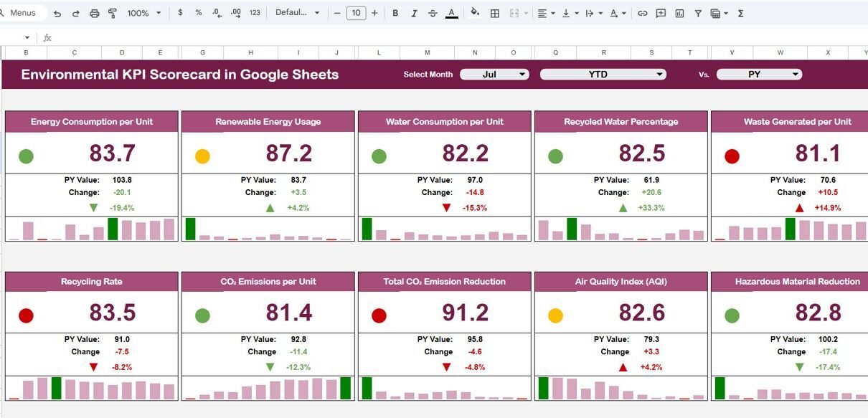This screenshot has height=418, width=868.
Task: Select the Paint format tool
Action: tap(113, 14)
